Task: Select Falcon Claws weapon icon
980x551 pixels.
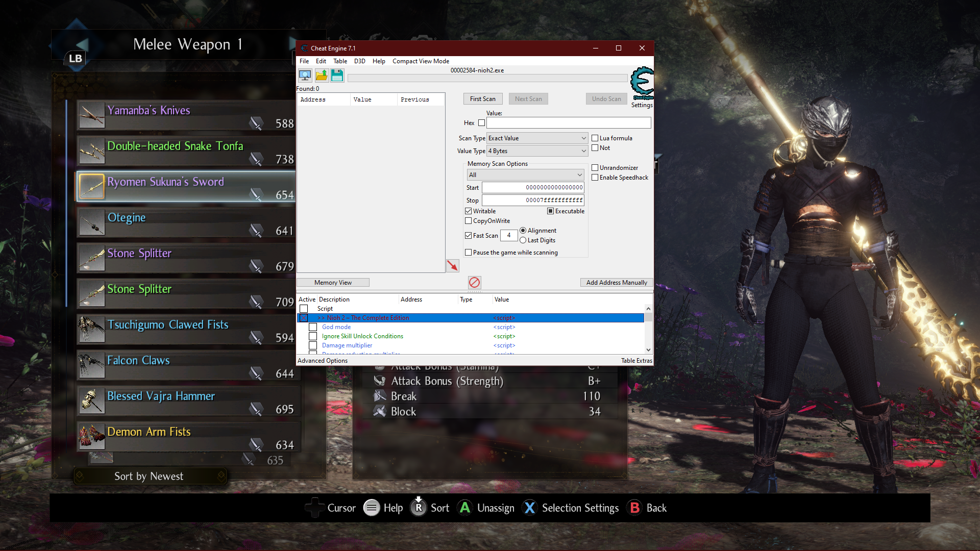Action: click(x=92, y=365)
